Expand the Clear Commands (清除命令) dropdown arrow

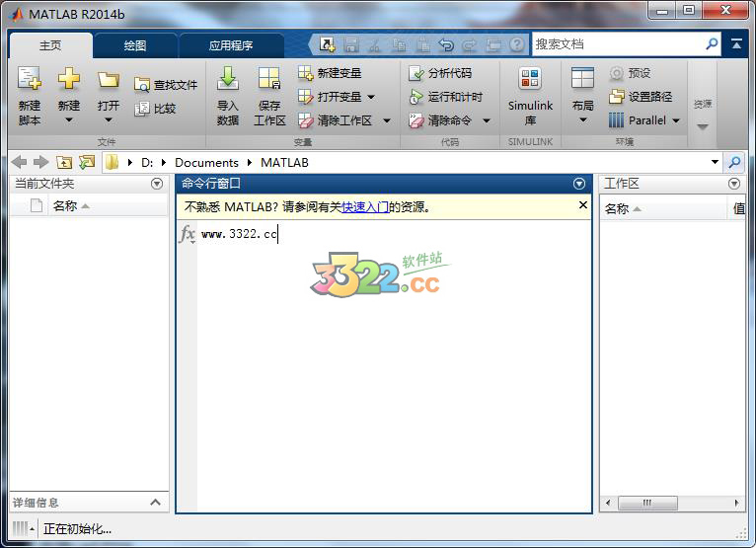pos(487,120)
